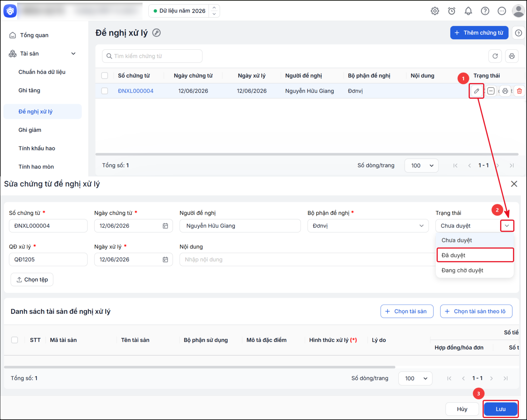Go to last page in voucher list

click(512, 165)
